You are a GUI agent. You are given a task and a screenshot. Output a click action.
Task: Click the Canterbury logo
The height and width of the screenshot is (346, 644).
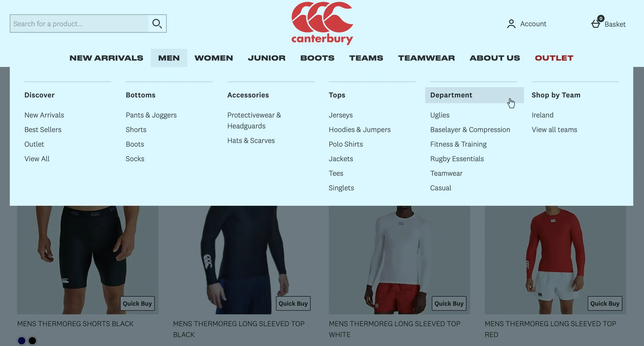pyautogui.click(x=322, y=23)
